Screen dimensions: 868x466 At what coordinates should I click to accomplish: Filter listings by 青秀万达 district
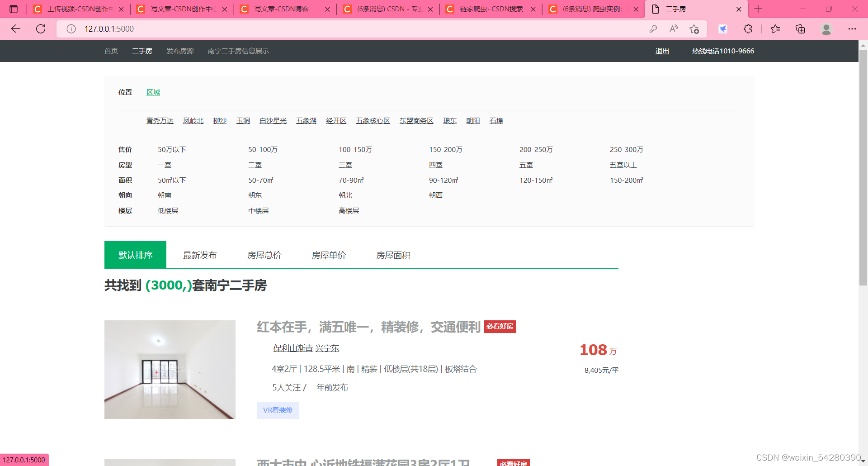[160, 120]
